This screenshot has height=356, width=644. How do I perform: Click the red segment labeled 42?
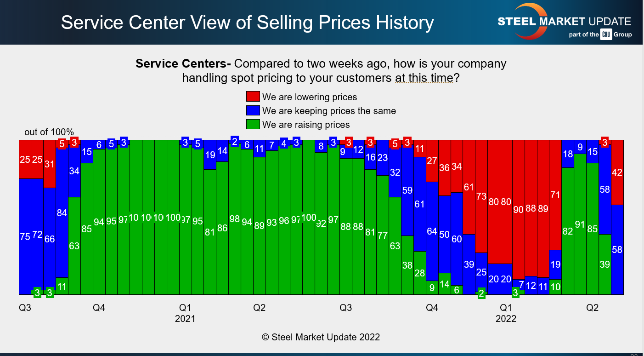pos(617,172)
